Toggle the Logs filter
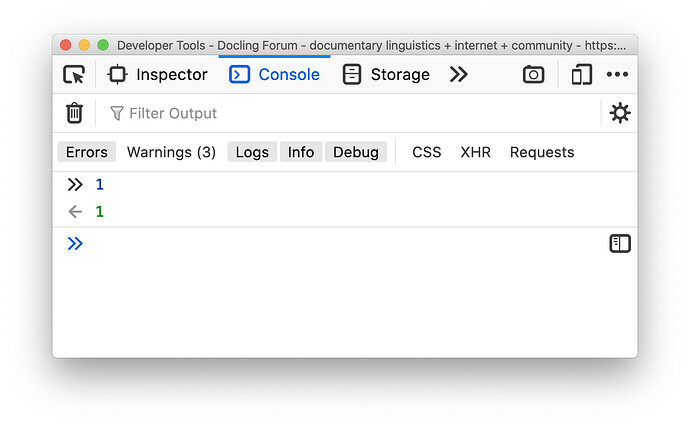Screen dimensions: 690x427 point(252,152)
